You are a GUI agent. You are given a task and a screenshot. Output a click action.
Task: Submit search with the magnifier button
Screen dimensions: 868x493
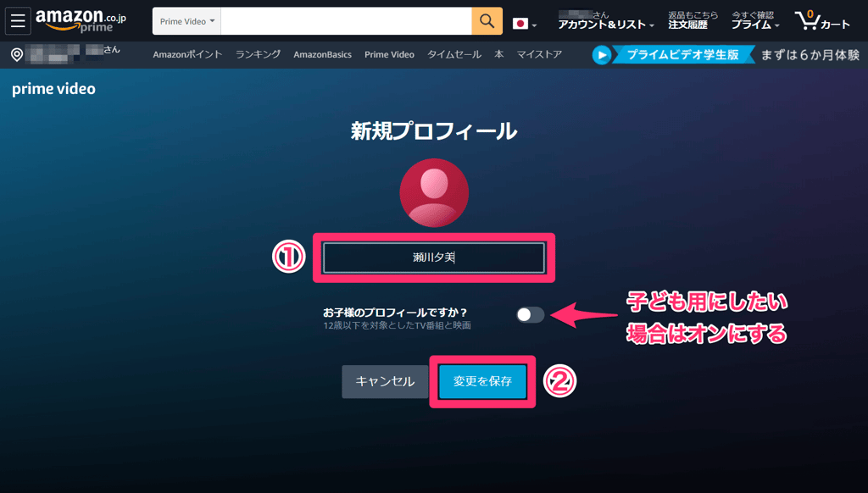(487, 21)
